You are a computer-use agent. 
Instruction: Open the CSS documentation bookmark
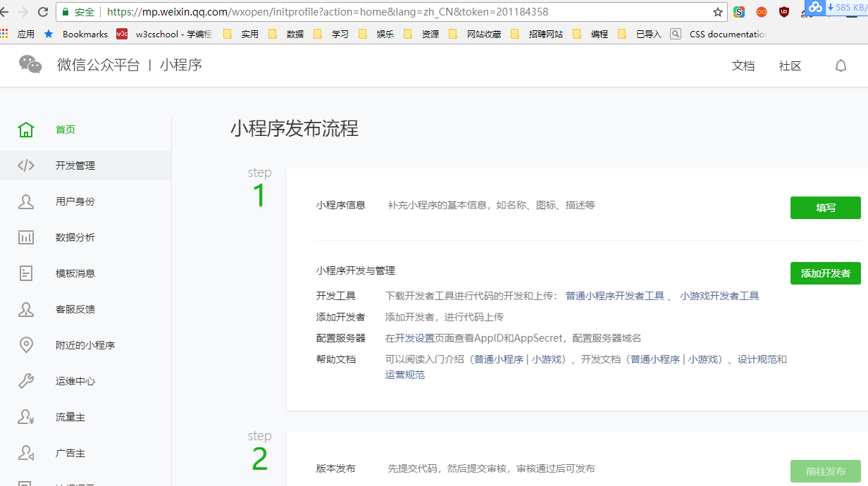719,34
